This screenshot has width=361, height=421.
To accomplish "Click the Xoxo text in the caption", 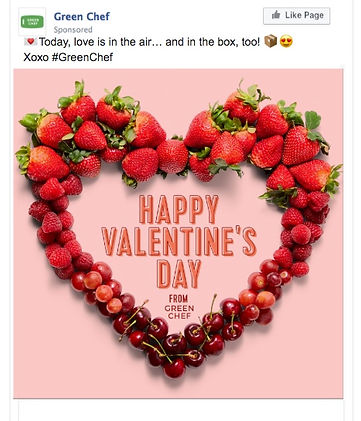I will coord(36,57).
